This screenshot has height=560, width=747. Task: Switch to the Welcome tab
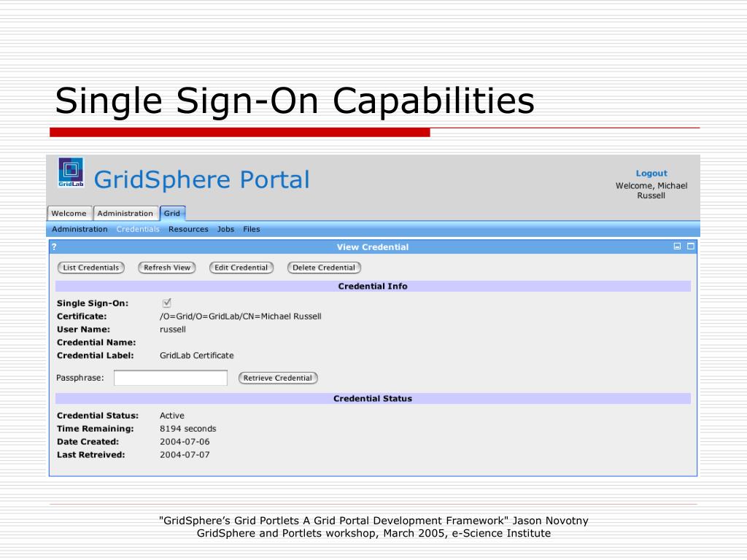[x=69, y=214]
